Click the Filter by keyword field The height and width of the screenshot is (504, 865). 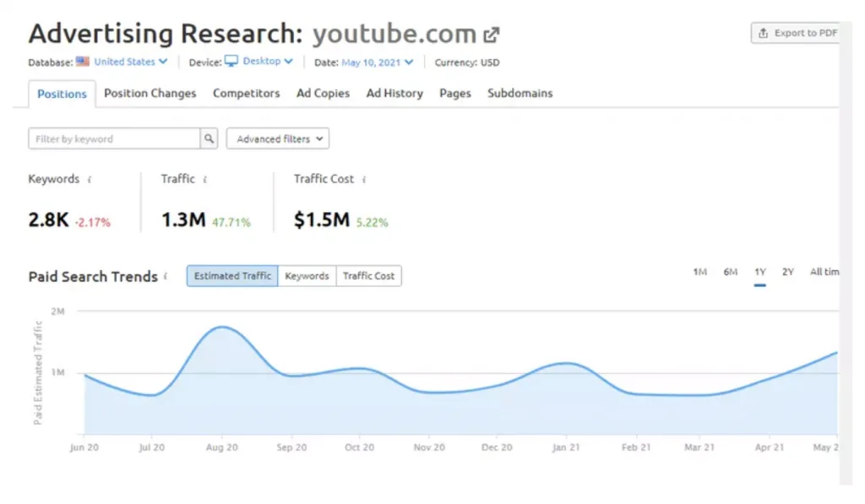[114, 138]
